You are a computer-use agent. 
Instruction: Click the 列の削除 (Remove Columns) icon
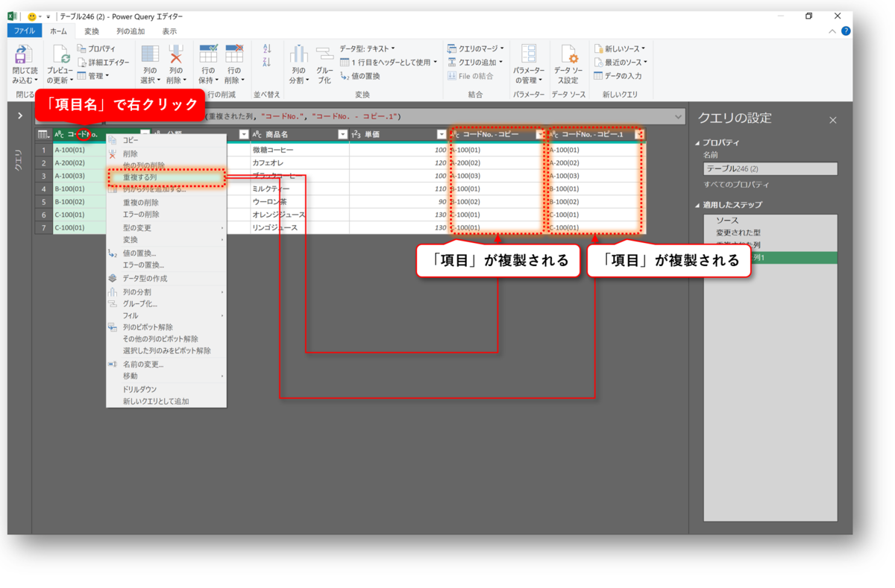(175, 54)
